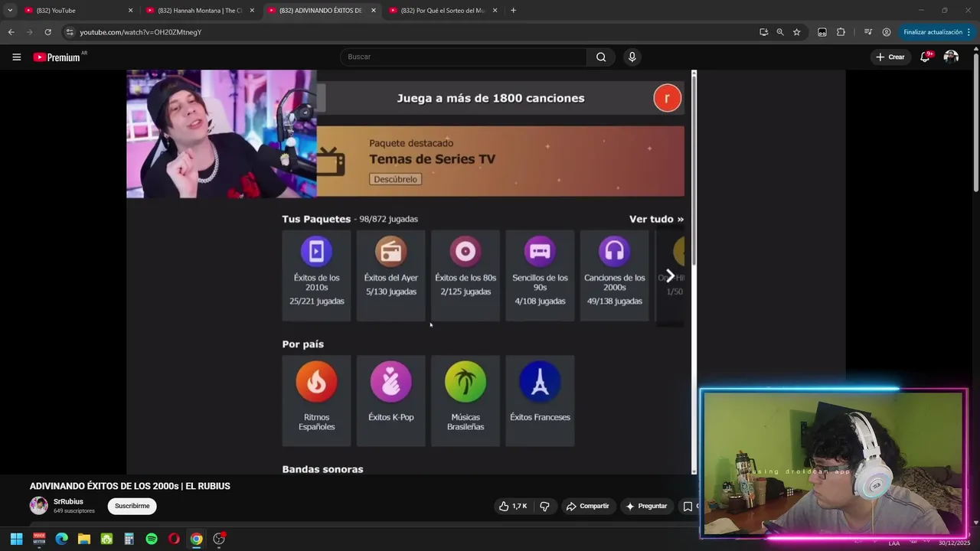Click Finalizar actualización button
The image size is (980, 551).
[933, 32]
